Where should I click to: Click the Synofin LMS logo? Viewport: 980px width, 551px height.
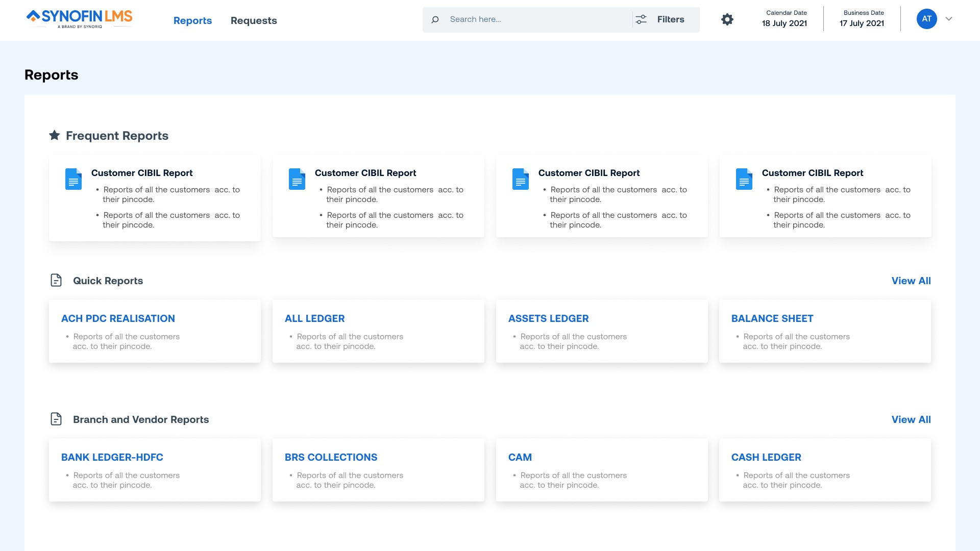80,19
